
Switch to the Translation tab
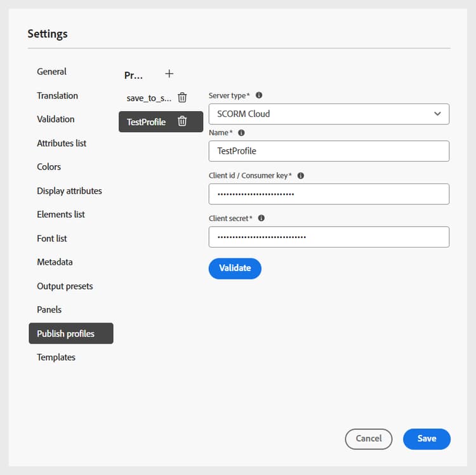tap(58, 96)
